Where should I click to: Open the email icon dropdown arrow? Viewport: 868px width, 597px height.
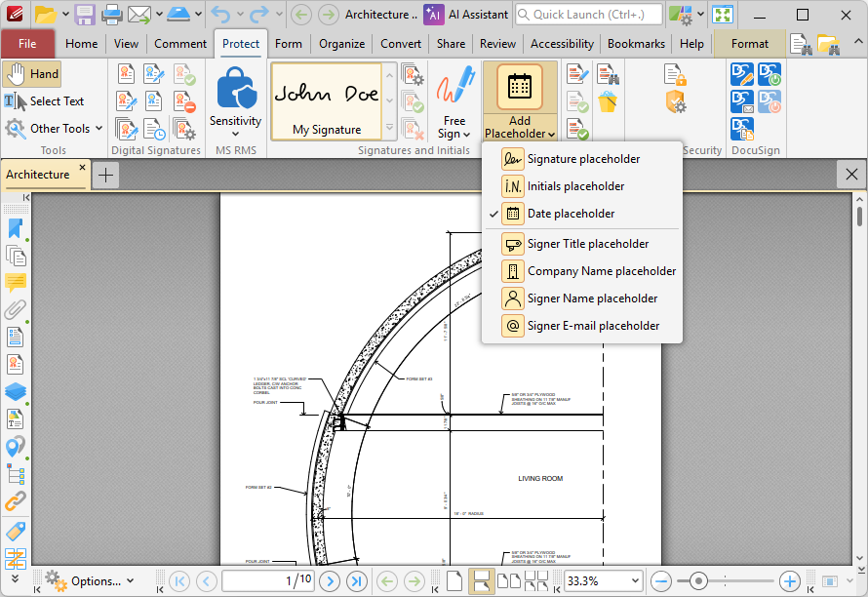159,14
